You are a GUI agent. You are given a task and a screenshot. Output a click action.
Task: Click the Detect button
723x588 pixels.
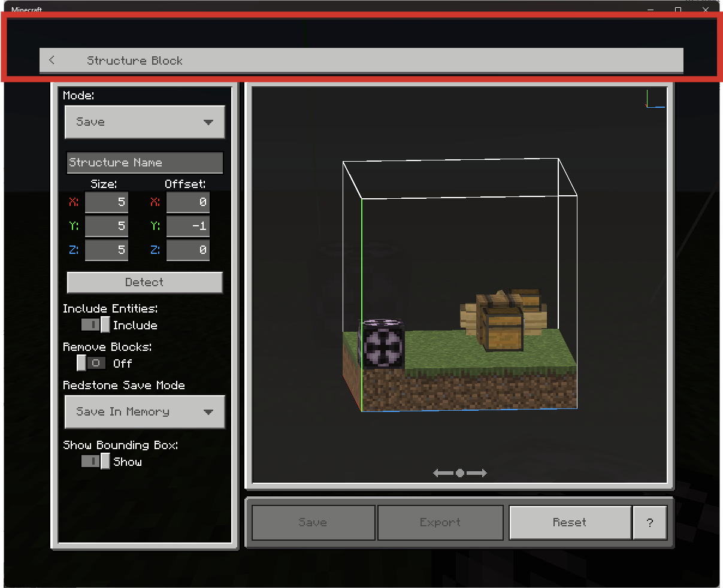[145, 283]
